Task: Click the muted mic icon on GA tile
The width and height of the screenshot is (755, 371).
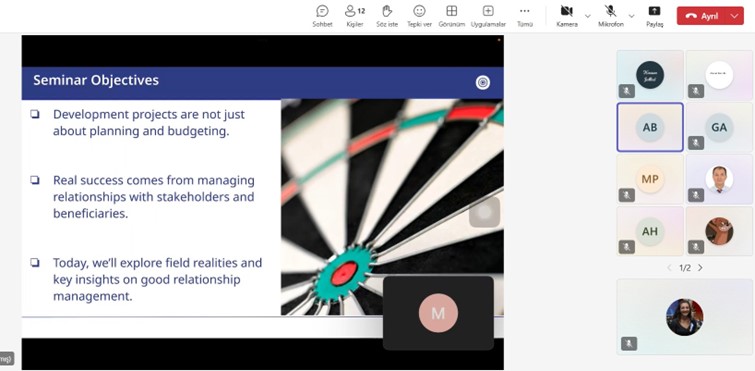Action: pyautogui.click(x=696, y=143)
